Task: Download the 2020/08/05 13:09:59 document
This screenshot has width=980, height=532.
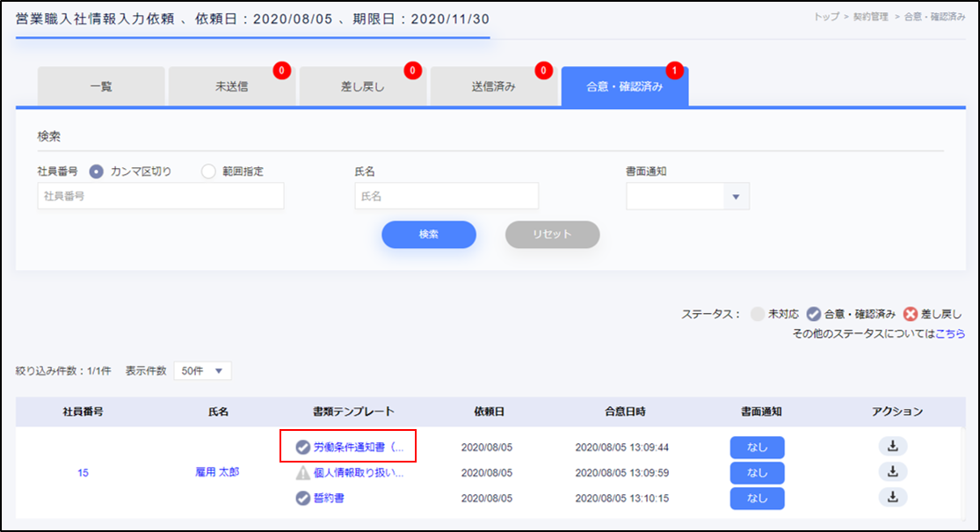Action: (x=892, y=472)
